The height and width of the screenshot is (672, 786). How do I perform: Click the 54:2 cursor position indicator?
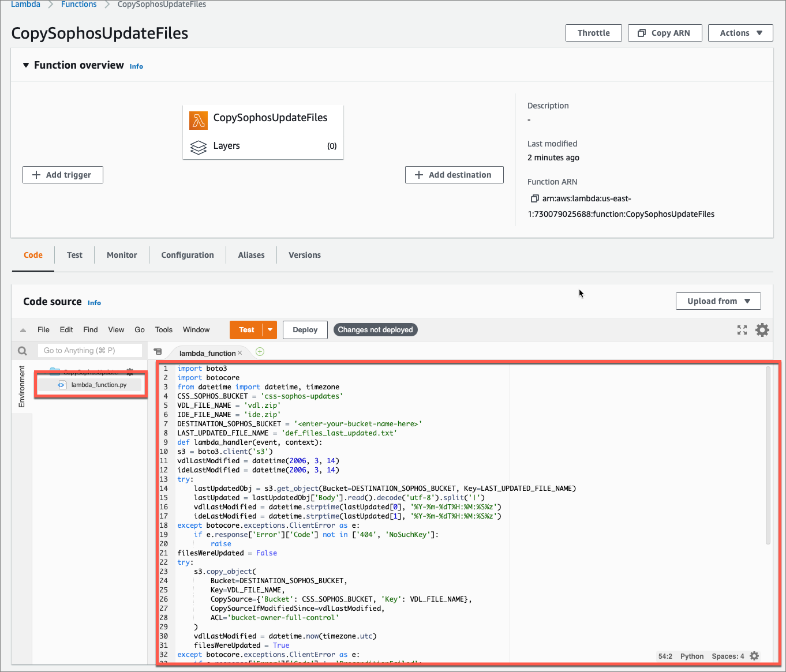[665, 656]
